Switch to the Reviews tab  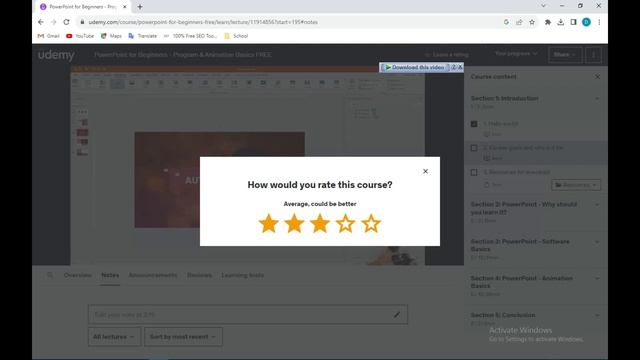[x=199, y=275]
